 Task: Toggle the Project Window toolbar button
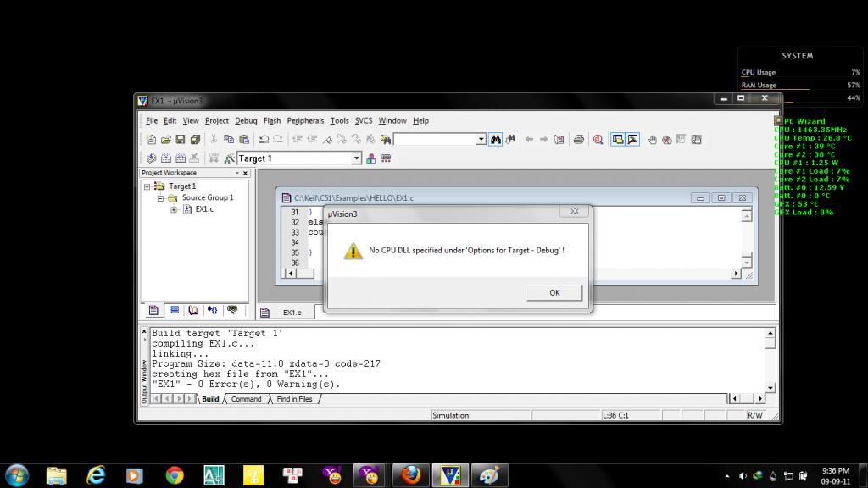[x=617, y=140]
